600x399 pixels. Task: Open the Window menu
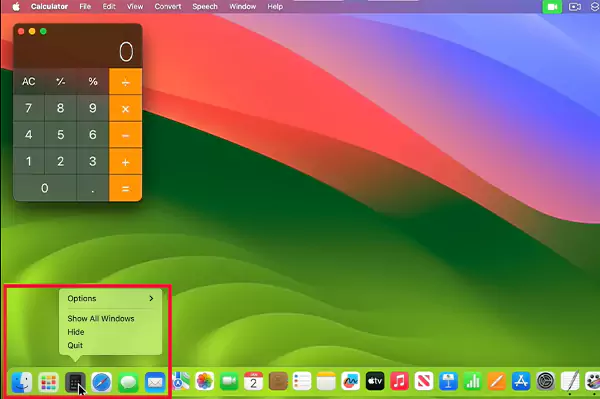[x=243, y=7]
